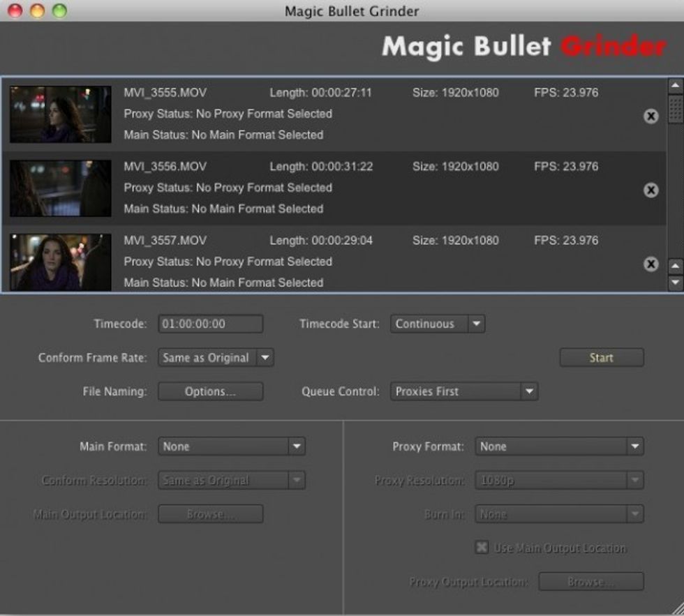Click the green zoom window button

[x=60, y=10]
